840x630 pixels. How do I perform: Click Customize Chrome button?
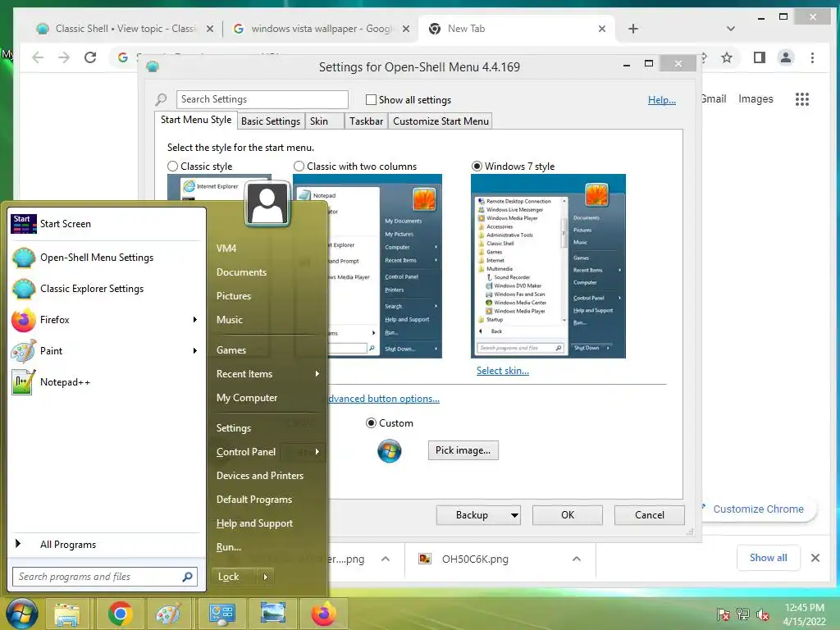pyautogui.click(x=757, y=509)
